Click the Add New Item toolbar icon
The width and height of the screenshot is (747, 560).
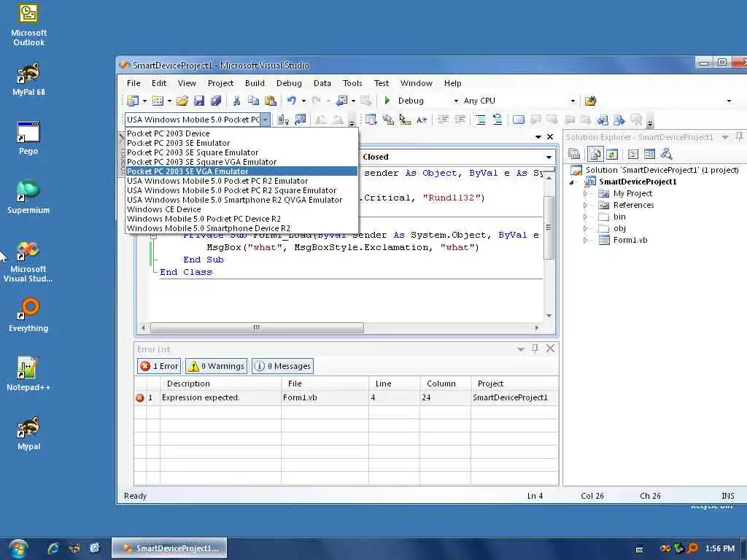158,101
